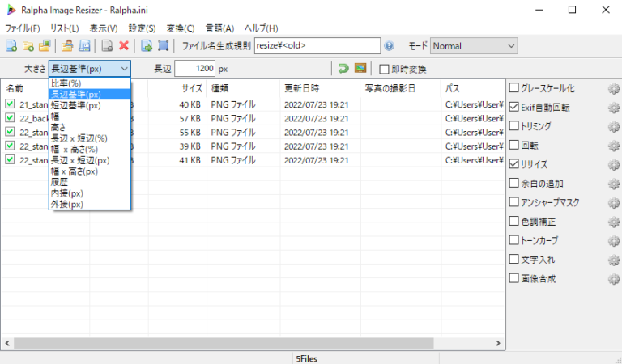Toggle the 即時変換 checkbox
The image size is (622, 364).
[385, 69]
